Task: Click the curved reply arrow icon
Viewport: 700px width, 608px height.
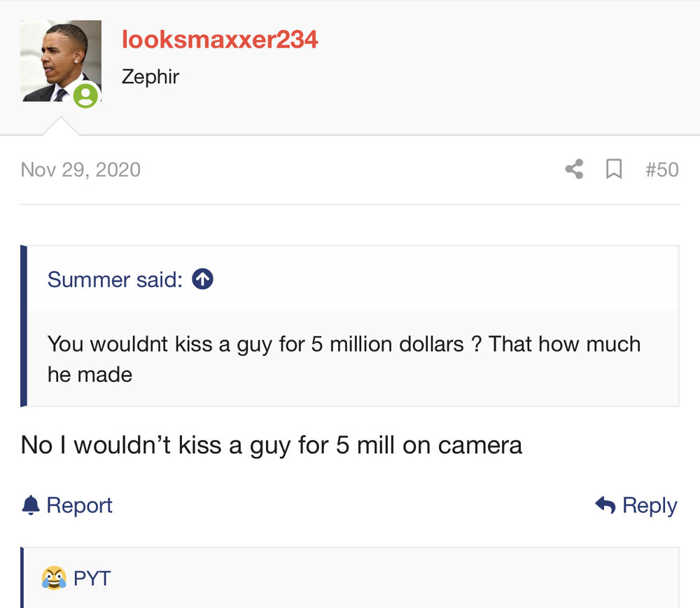Action: coord(605,505)
